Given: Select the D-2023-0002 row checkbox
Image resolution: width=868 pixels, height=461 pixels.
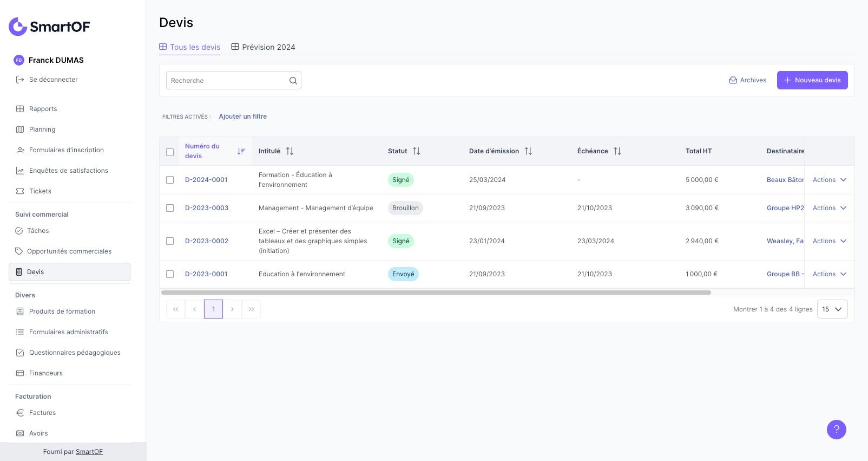Looking at the screenshot, I should (x=170, y=241).
